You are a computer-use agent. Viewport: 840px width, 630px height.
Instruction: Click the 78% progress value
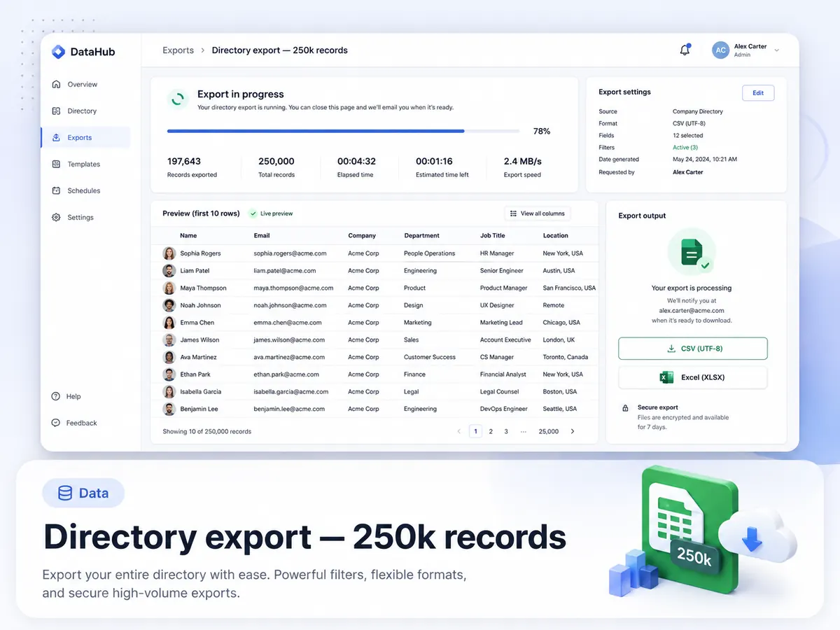click(542, 131)
